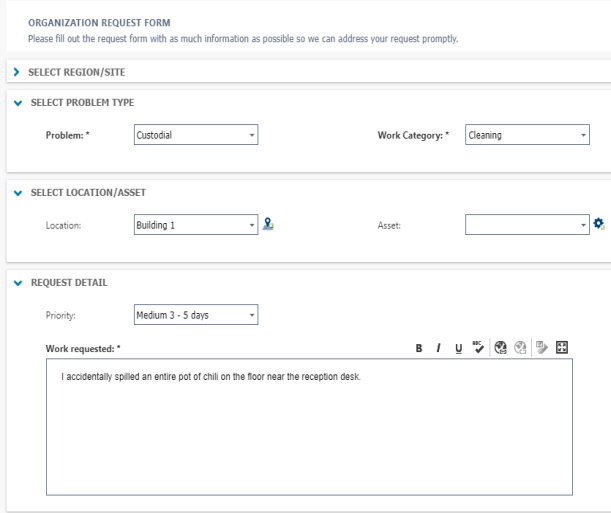Screen dimensions: 611x513
Task: Toggle underline formatting in the editor
Action: (x=459, y=348)
